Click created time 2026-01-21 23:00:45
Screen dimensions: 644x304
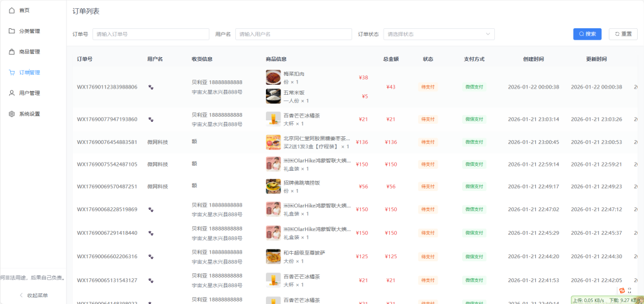[533, 142]
